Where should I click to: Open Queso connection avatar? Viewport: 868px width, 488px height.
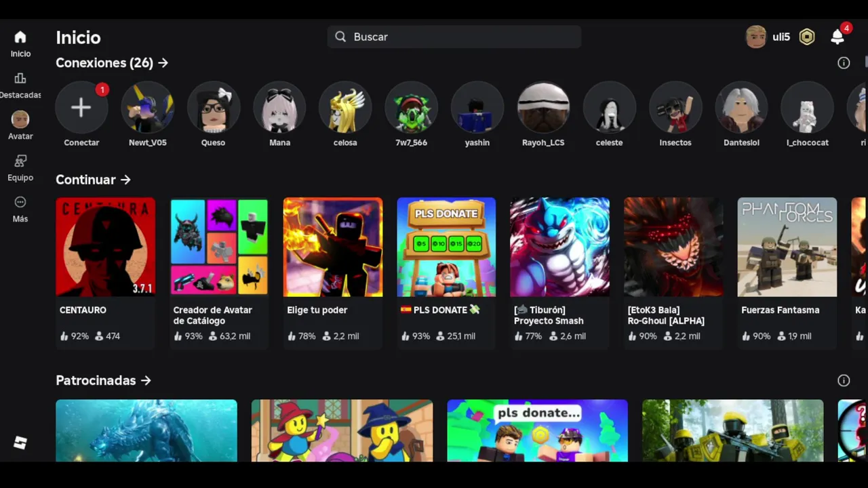[213, 107]
